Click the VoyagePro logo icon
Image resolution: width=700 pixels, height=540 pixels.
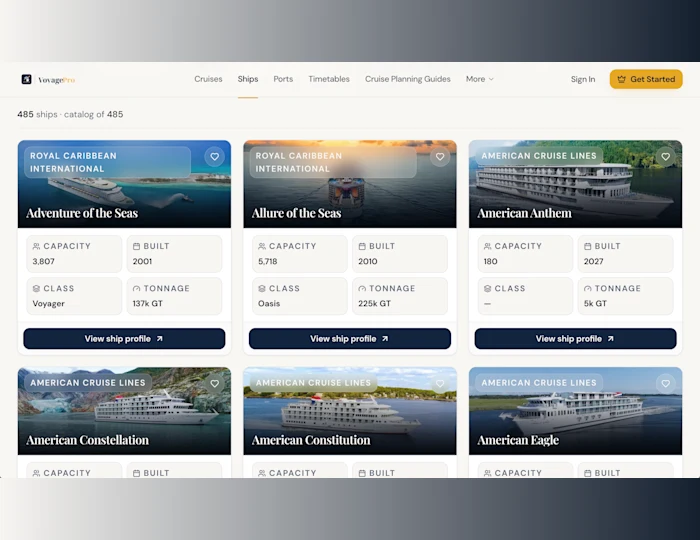click(x=26, y=79)
